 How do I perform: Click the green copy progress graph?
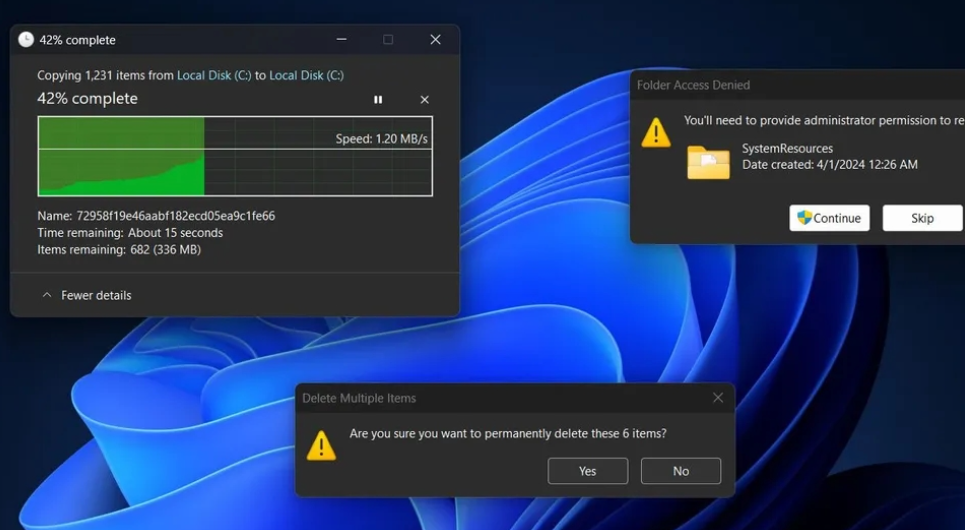[x=121, y=157]
